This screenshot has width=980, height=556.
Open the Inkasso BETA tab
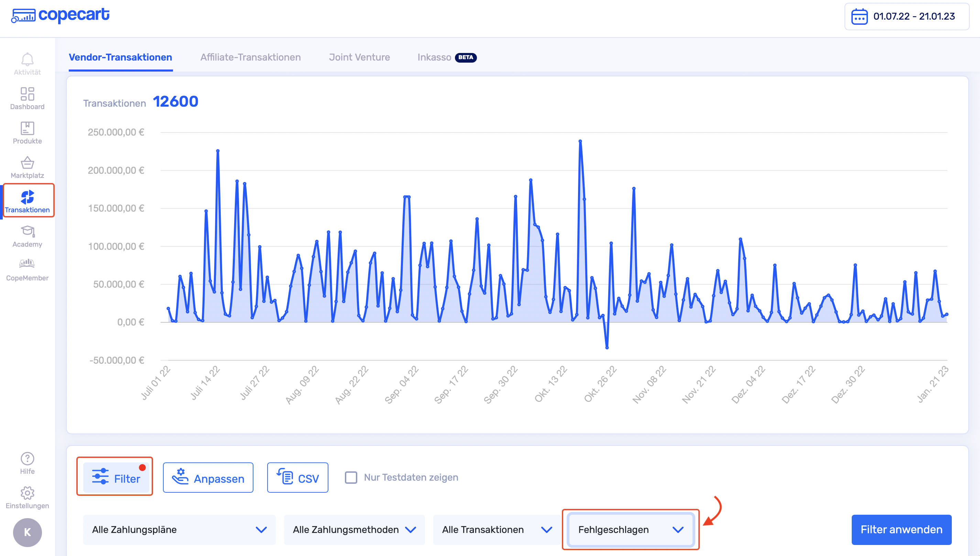point(446,57)
